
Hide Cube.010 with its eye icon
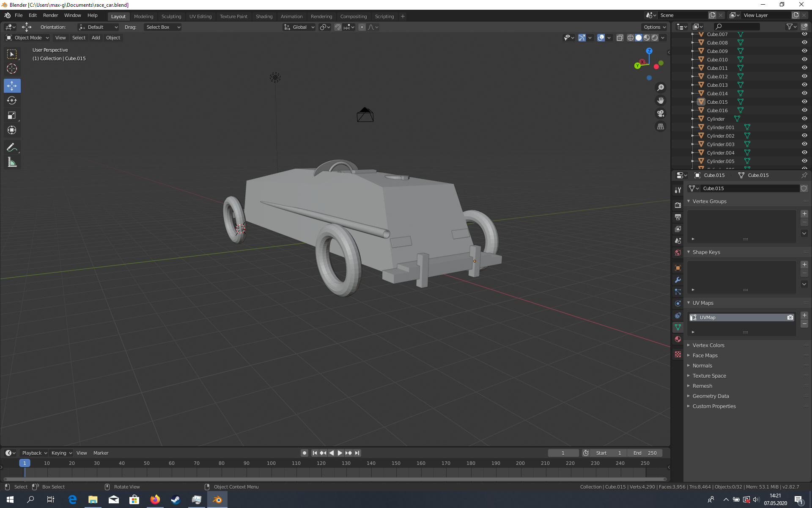point(804,59)
